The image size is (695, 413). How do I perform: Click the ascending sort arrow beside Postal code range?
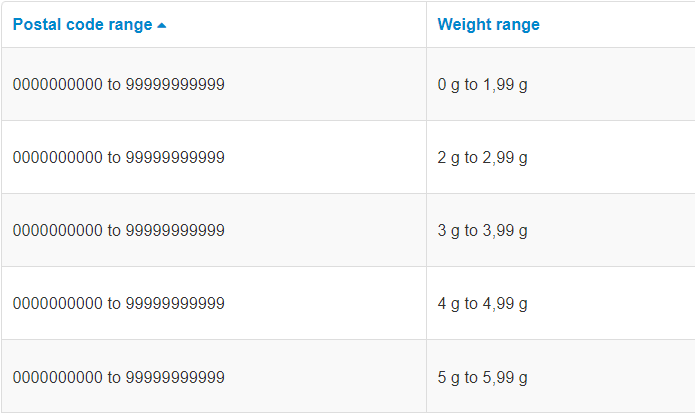[x=162, y=25]
